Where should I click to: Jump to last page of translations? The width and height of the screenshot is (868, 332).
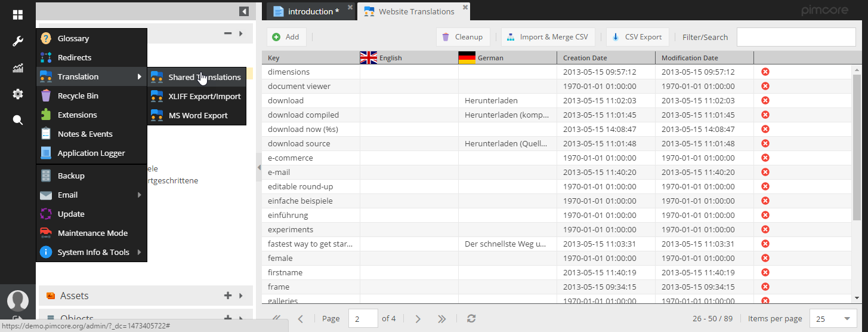click(442, 319)
